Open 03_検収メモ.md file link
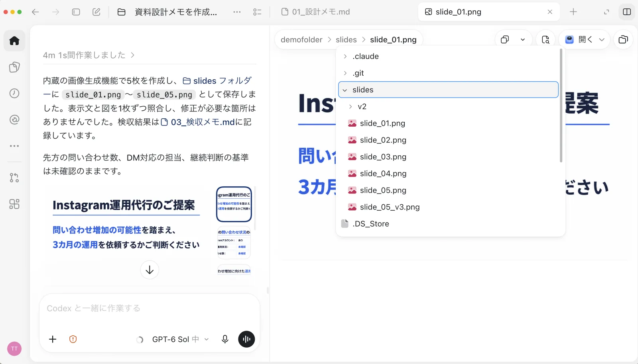 pos(198,122)
